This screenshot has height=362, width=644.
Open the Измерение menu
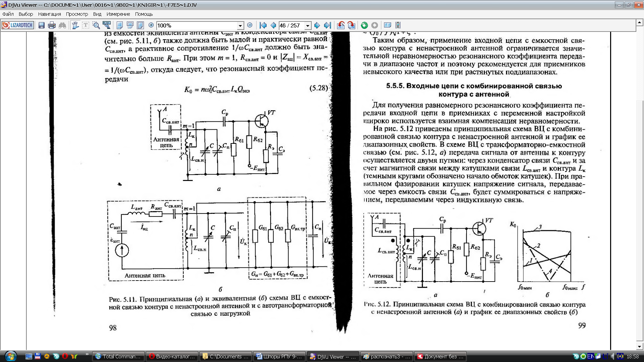118,14
